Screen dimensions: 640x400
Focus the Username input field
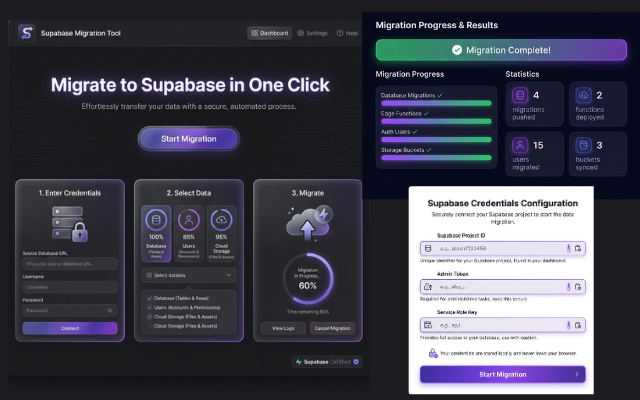pos(70,287)
